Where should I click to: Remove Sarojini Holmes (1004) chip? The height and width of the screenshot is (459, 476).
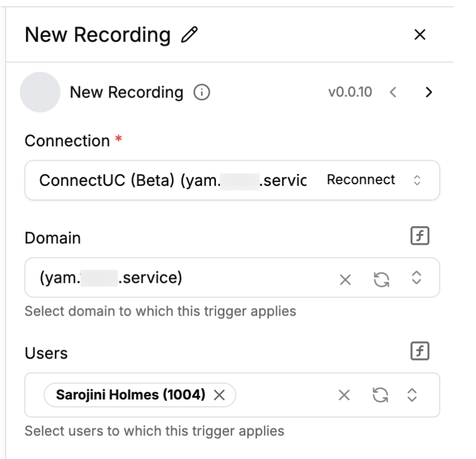pyautogui.click(x=219, y=395)
